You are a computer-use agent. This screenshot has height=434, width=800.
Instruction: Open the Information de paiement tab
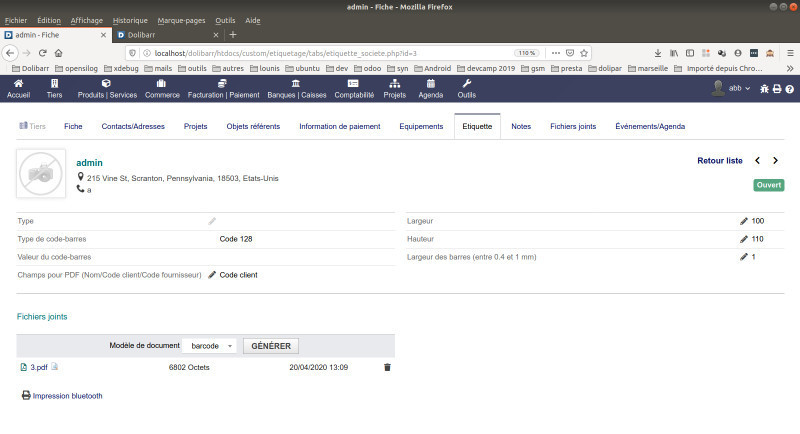(339, 127)
